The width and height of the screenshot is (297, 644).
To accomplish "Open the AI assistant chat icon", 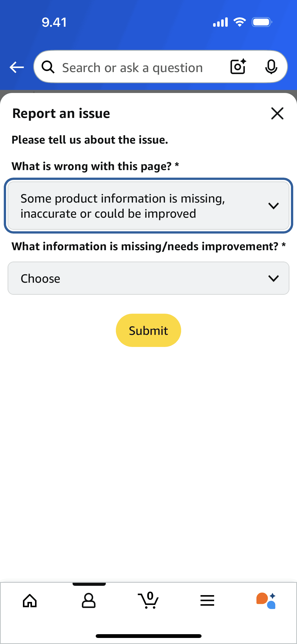I will [266, 601].
